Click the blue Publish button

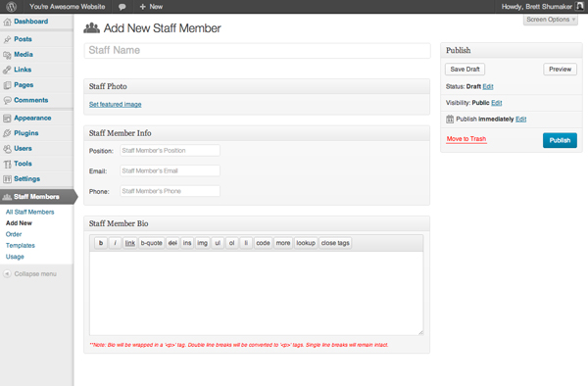point(560,140)
